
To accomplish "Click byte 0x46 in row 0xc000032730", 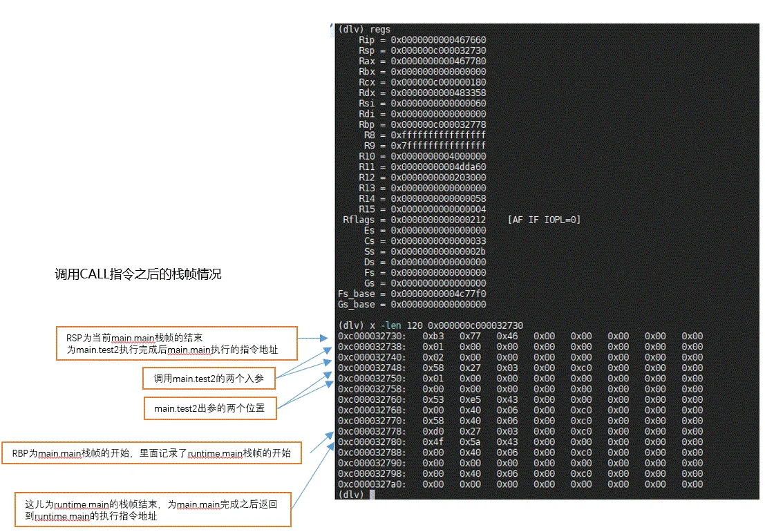I will pyautogui.click(x=507, y=336).
